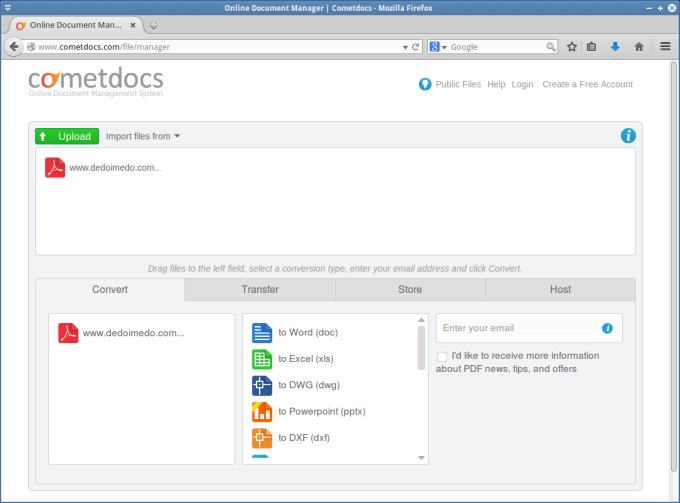This screenshot has height=503, width=680.
Task: Switch to the Convert tab
Action: [x=110, y=289]
